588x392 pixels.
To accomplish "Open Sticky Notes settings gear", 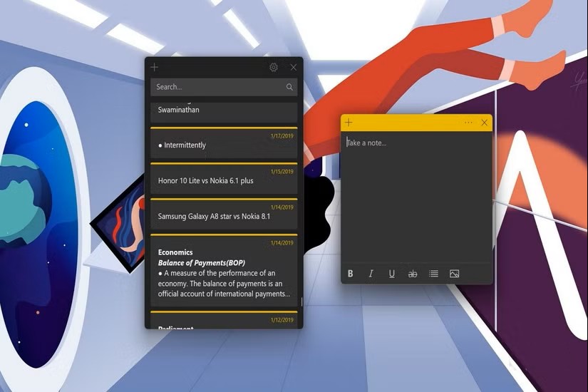I will [274, 67].
